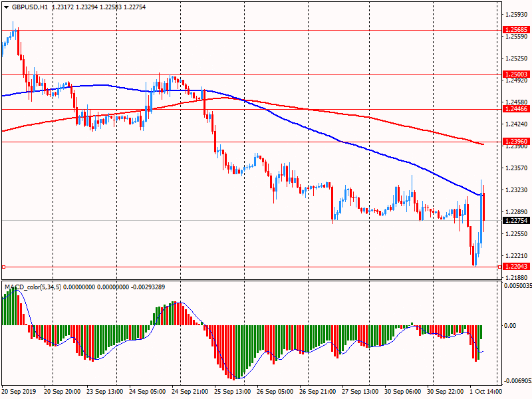Click the 30 Sep 22:00 time axis label
This screenshot has height=399, width=532.
point(446,392)
